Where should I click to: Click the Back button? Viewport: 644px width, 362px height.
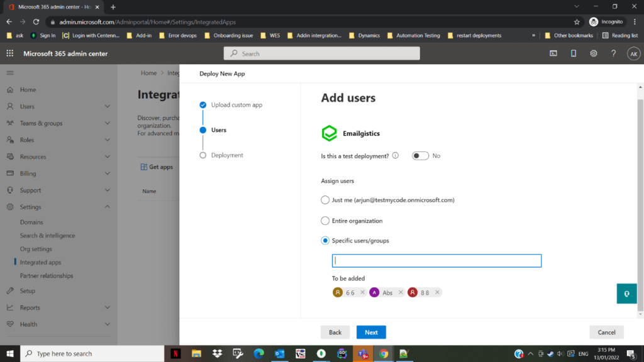[335, 332]
